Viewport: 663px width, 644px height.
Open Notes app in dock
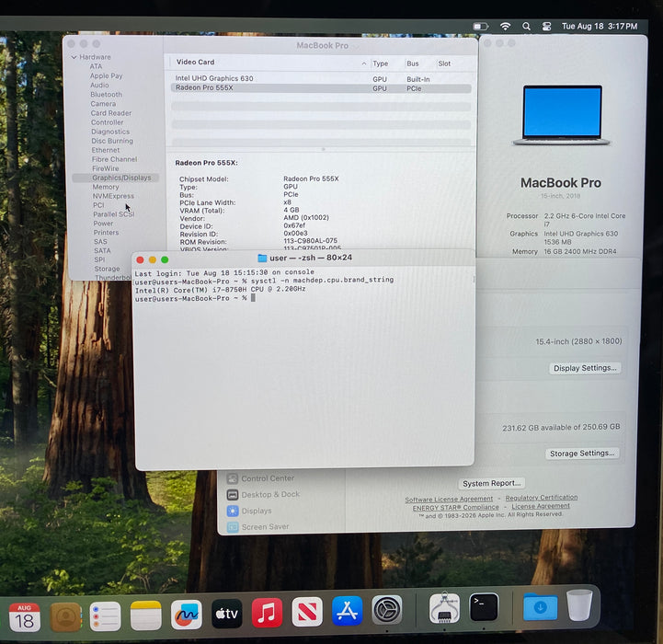146,615
